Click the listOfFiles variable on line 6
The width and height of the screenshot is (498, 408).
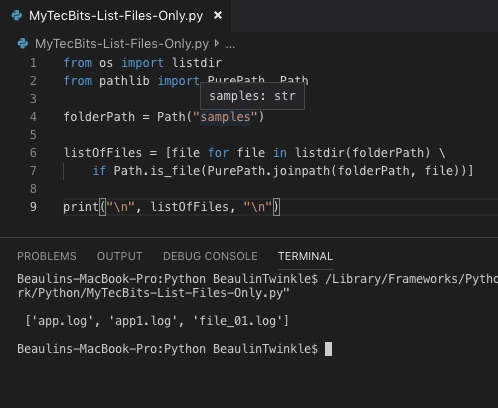(x=103, y=153)
